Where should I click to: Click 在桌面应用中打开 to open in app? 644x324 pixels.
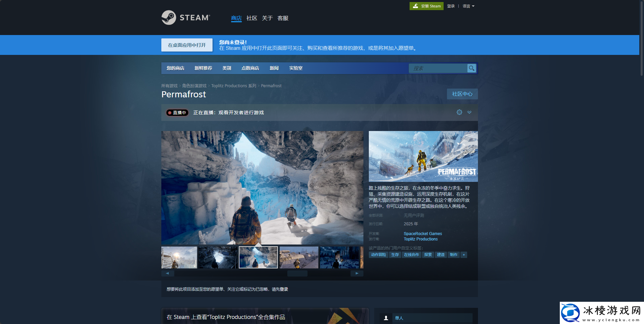(x=187, y=45)
